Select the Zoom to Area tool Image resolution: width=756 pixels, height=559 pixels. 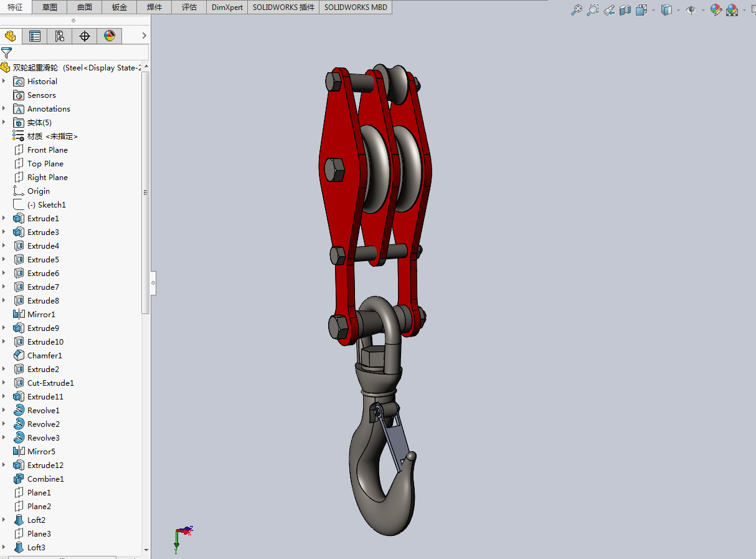tap(593, 10)
